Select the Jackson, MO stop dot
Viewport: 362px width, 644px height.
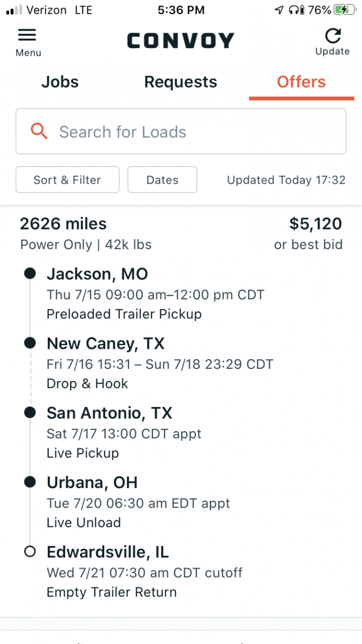tap(30, 273)
